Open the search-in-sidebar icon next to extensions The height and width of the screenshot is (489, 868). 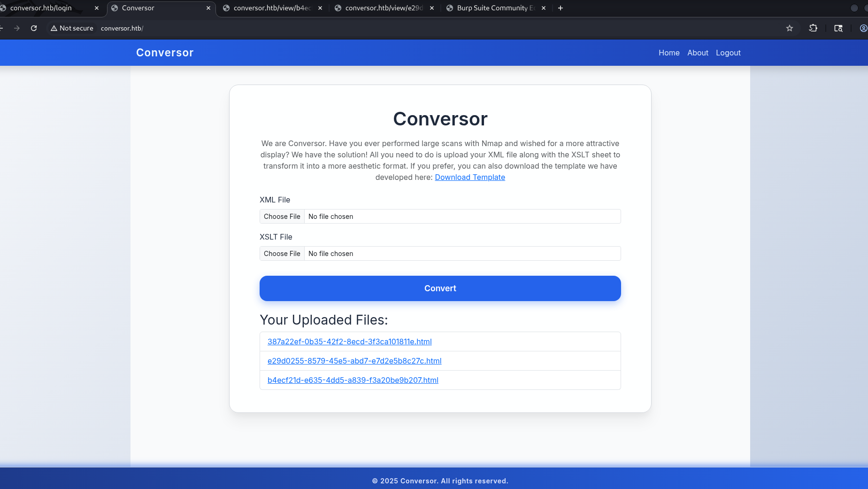(x=838, y=28)
